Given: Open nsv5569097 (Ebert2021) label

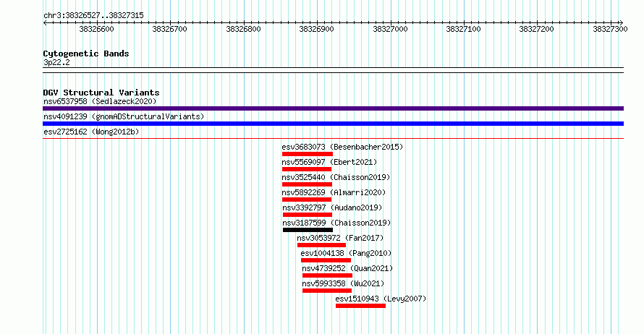Looking at the screenshot, I should pyautogui.click(x=329, y=162).
